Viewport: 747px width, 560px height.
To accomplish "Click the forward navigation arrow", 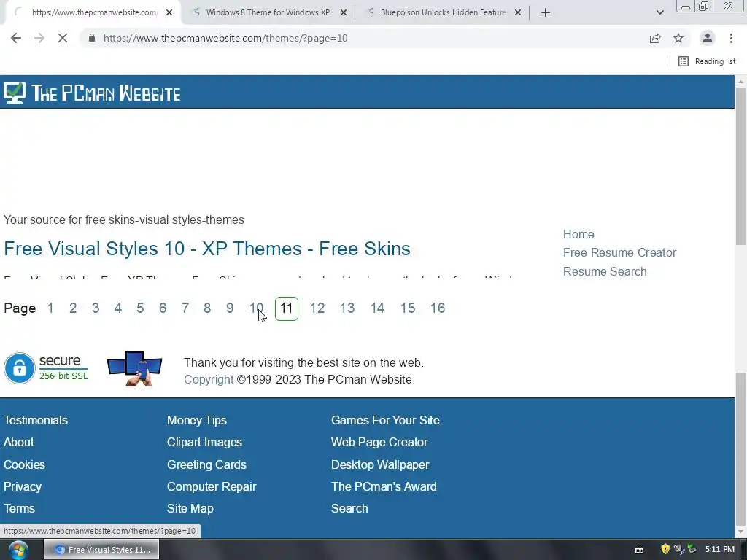I will coord(39,38).
